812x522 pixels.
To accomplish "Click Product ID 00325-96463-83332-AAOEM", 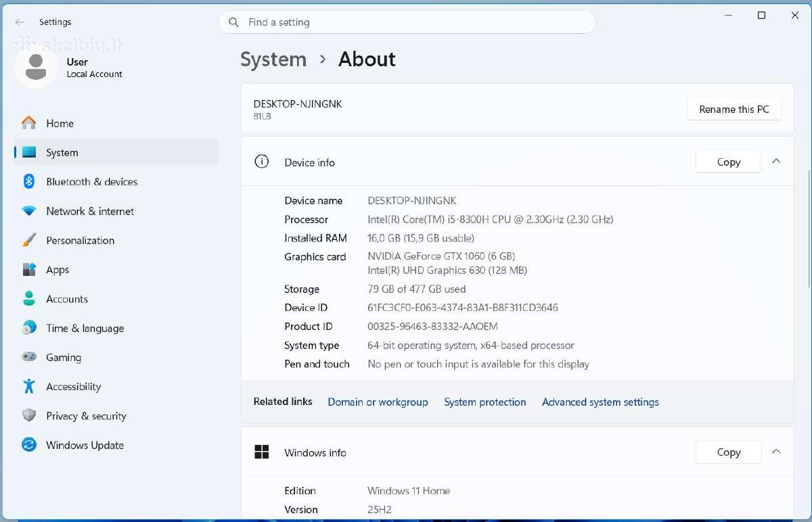I will [432, 327].
